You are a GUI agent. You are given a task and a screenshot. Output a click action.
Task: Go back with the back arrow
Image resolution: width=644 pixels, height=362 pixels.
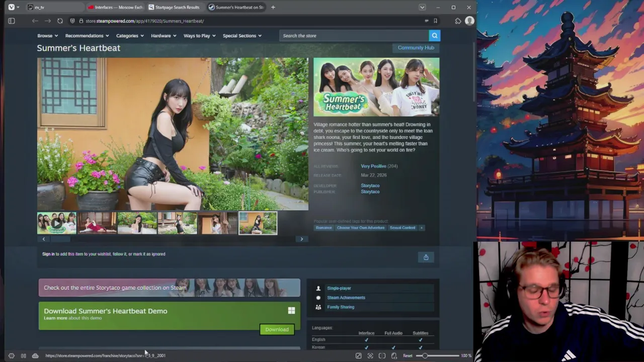(35, 21)
